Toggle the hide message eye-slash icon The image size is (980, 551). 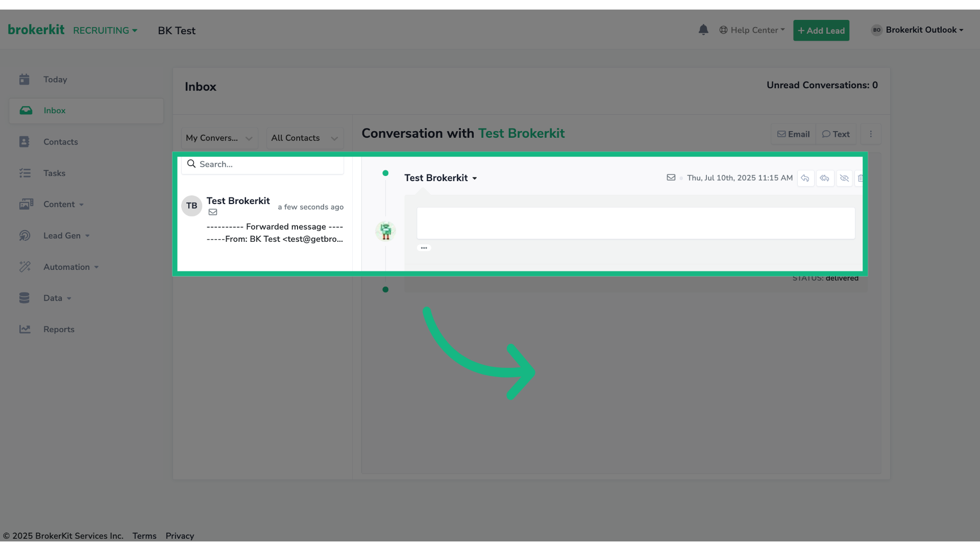click(x=844, y=178)
